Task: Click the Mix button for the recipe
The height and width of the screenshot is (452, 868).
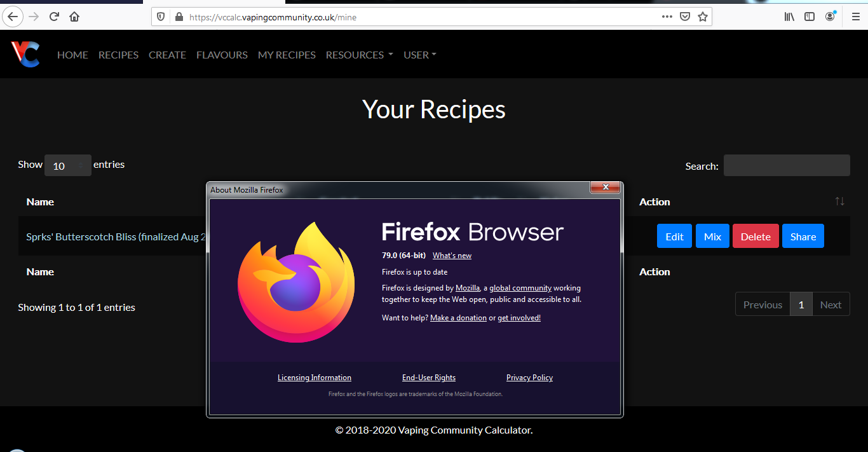Action: pyautogui.click(x=712, y=236)
